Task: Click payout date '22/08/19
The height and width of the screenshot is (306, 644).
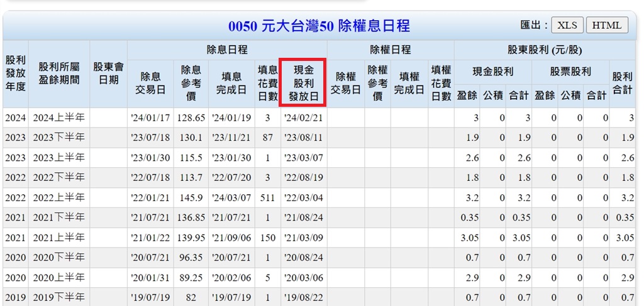Action: (x=304, y=178)
